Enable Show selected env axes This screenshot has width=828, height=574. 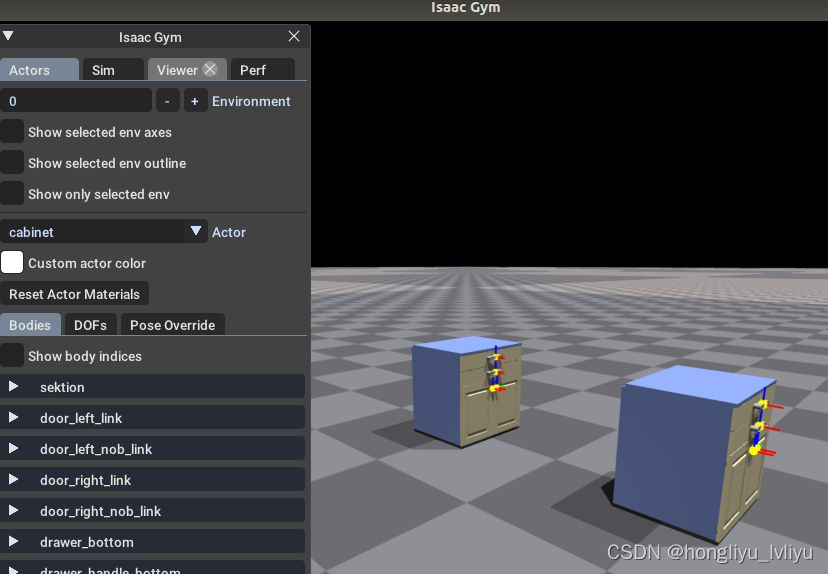(x=12, y=131)
